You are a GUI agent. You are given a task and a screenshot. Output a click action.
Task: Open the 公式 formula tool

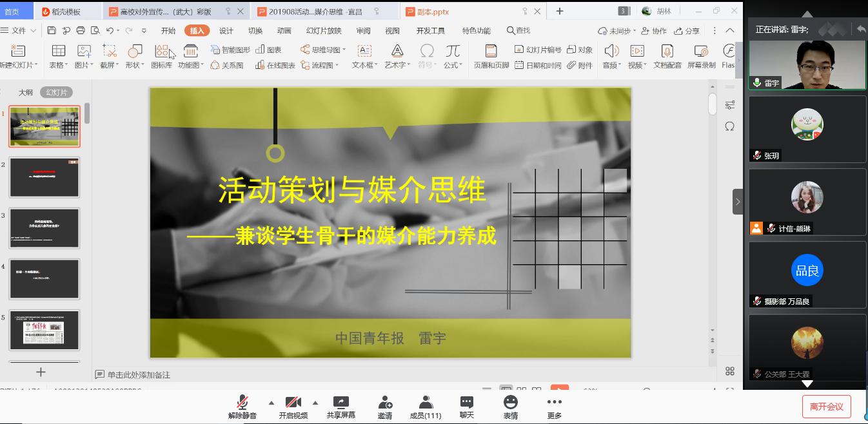(x=453, y=52)
